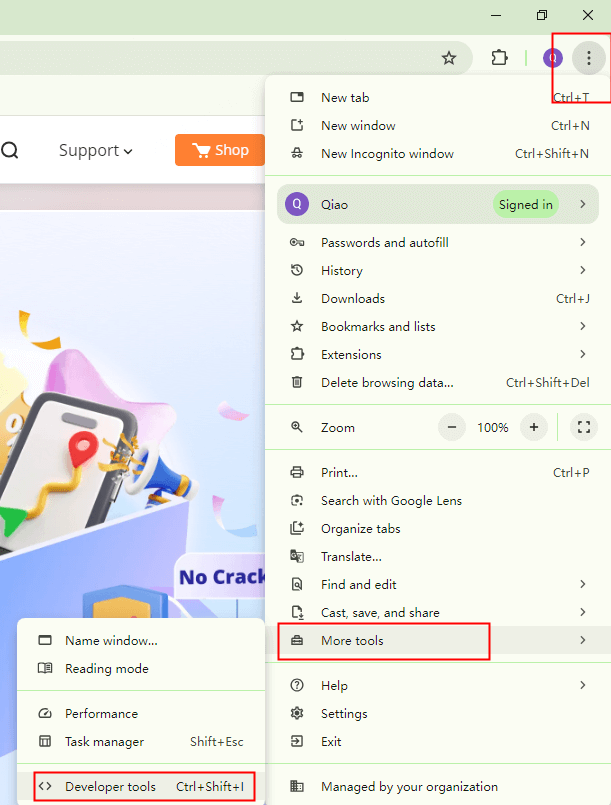The width and height of the screenshot is (611, 805).
Task: Select Search with Google Lens
Action: pos(391,501)
